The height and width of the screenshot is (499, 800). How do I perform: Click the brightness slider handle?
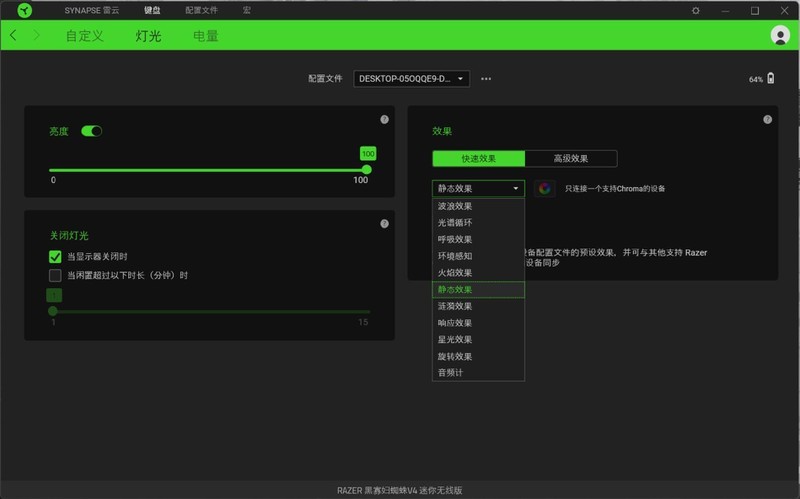(366, 169)
